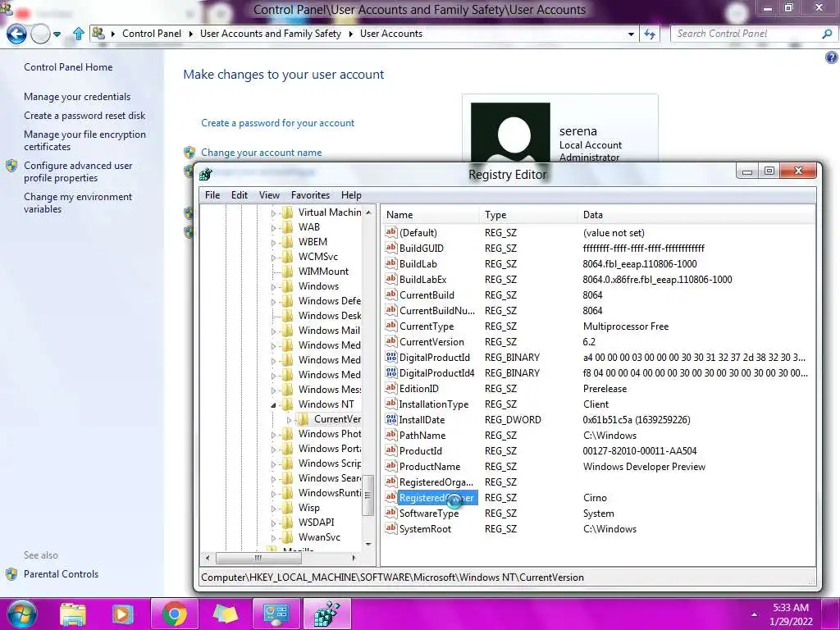
Task: Expand the Virtual Machine registry key
Action: [x=273, y=213]
